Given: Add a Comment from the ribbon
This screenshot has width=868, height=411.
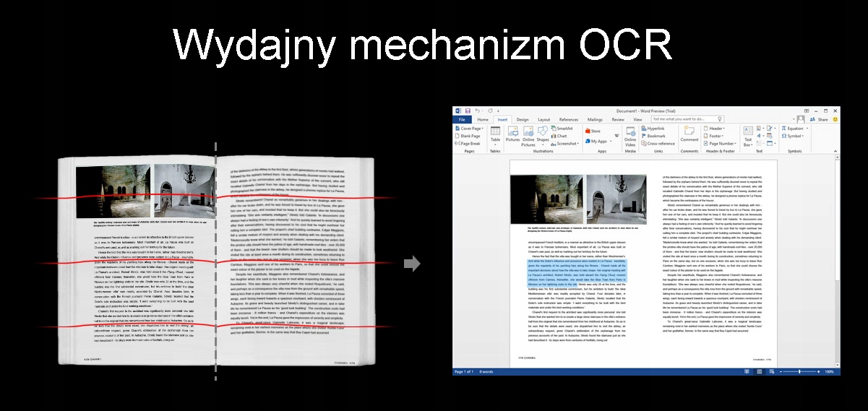Looking at the screenshot, I should coord(689,134).
